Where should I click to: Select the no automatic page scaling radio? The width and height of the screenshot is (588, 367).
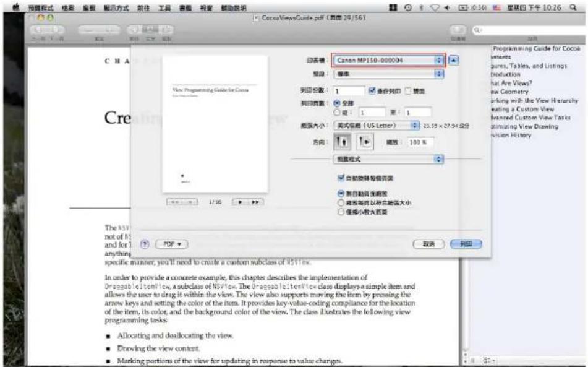341,194
